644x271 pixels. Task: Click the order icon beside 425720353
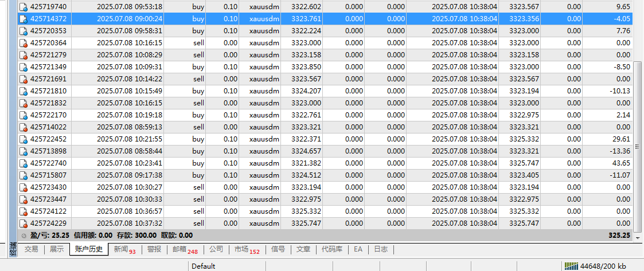point(24,31)
